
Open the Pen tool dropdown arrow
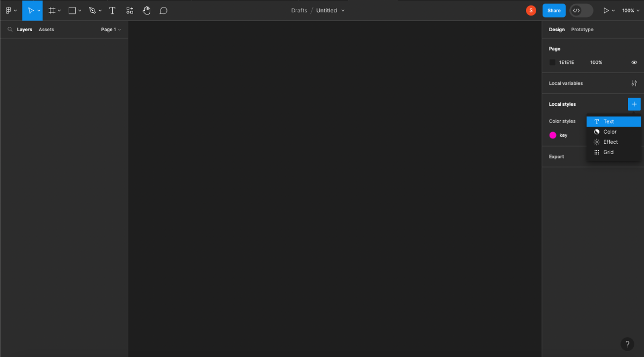tap(100, 11)
